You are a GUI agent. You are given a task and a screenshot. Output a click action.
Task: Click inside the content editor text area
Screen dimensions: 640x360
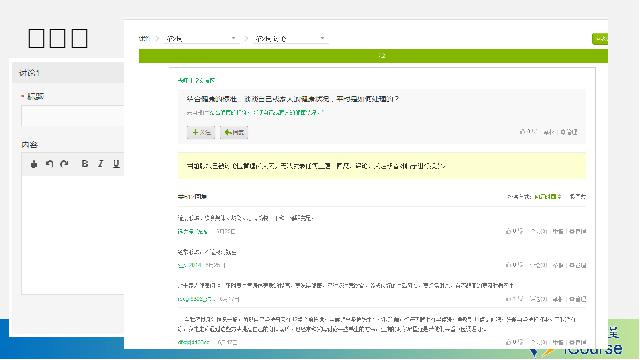click(73, 235)
